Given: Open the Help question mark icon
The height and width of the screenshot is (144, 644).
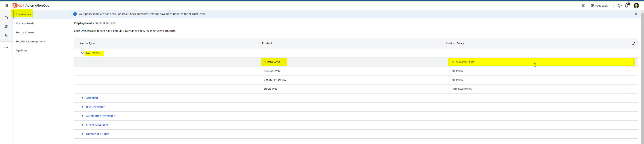Looking at the screenshot, I should coord(619,5).
